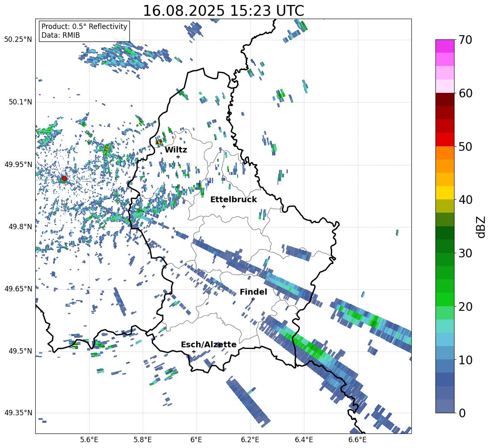Click the Esch/Alzette city label

tap(209, 344)
